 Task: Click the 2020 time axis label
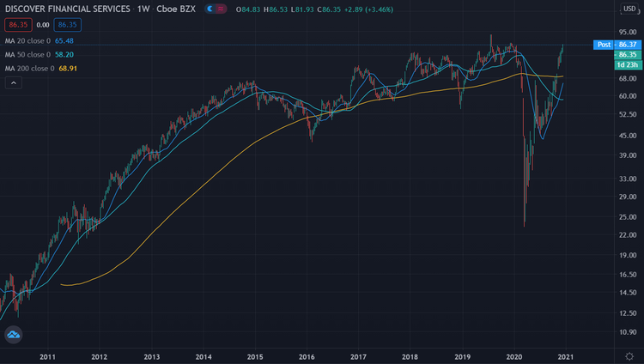pos(514,356)
